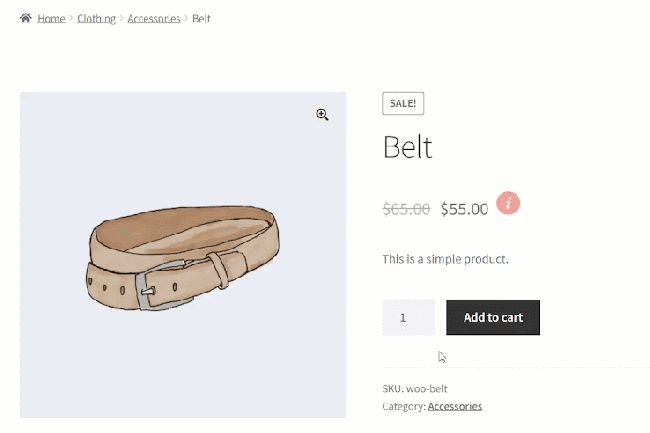Click the crossed-out $65.00 price

pyautogui.click(x=406, y=209)
